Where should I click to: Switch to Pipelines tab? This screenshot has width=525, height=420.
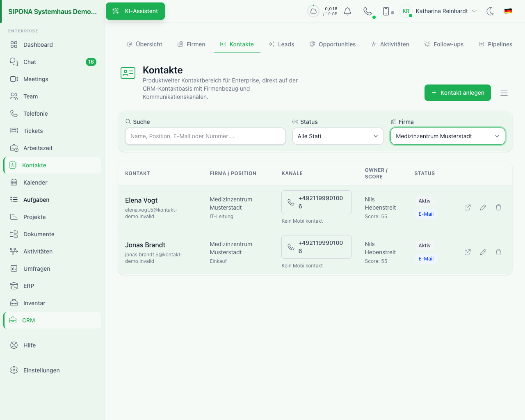pos(495,44)
